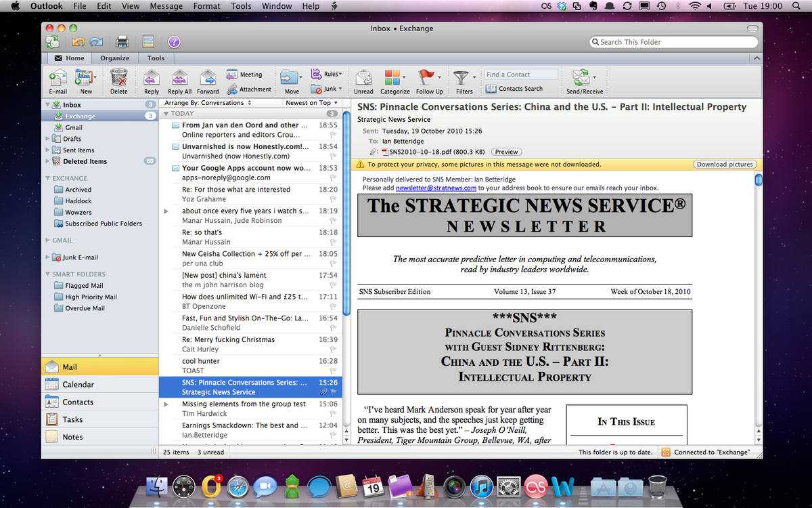Image resolution: width=812 pixels, height=508 pixels.
Task: Click the E-mail compose icon
Action: pyautogui.click(x=58, y=77)
